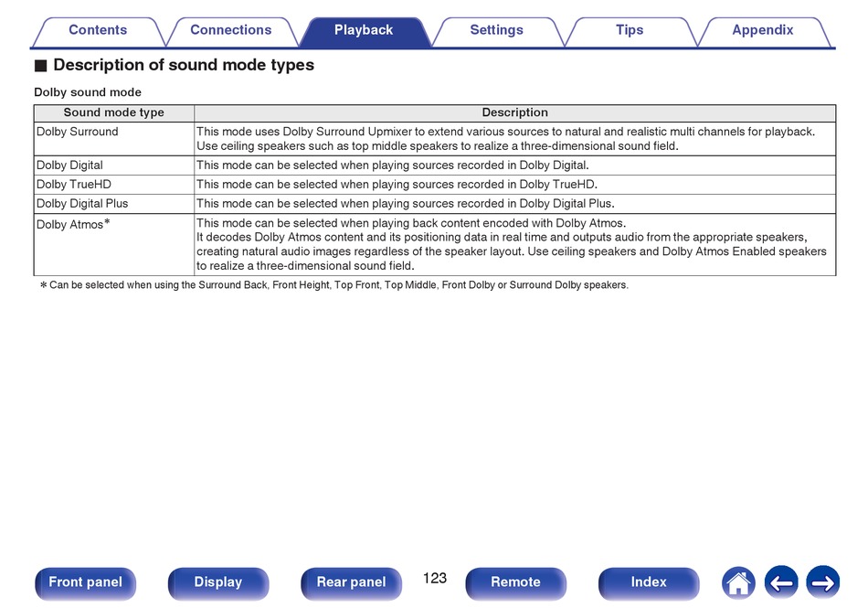Select the 'Dolby TrueHD' row label
Viewport: 868px width, 608px height.
click(x=74, y=185)
